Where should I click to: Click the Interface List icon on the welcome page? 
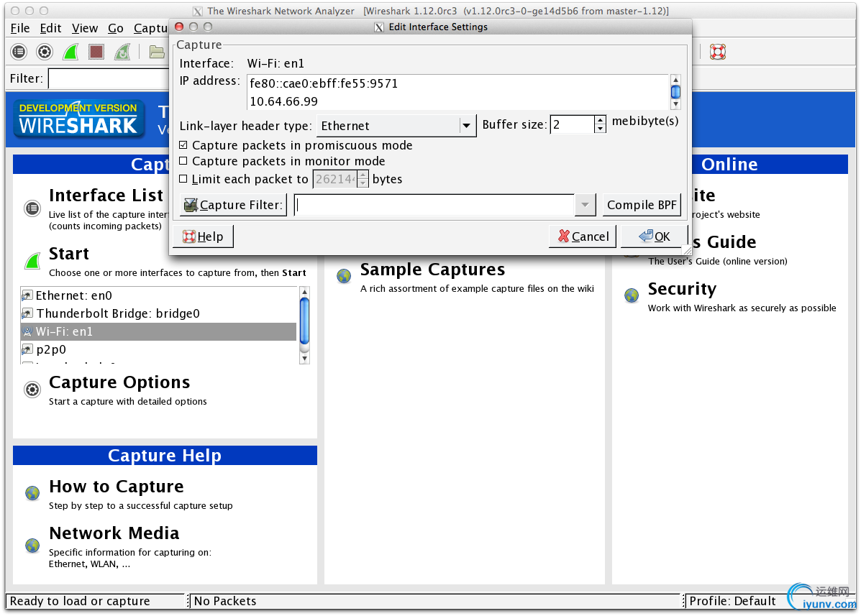(32, 208)
